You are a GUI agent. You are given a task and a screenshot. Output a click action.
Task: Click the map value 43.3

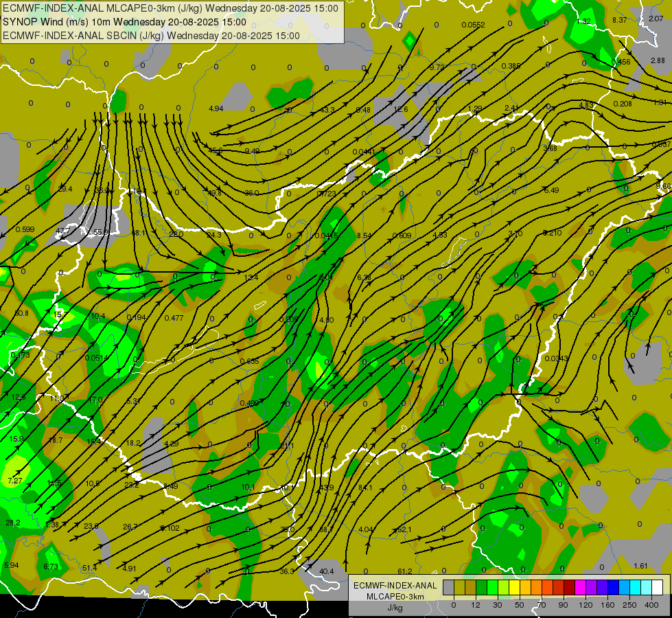point(327,111)
